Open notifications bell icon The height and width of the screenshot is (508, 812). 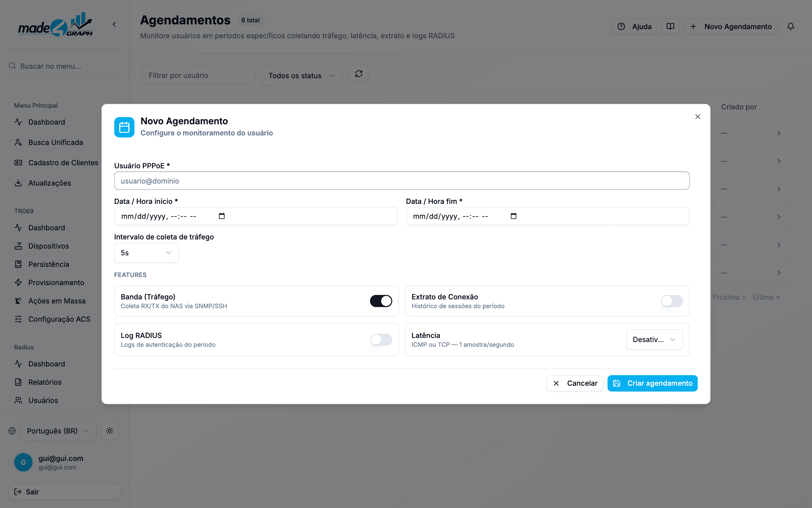(790, 26)
